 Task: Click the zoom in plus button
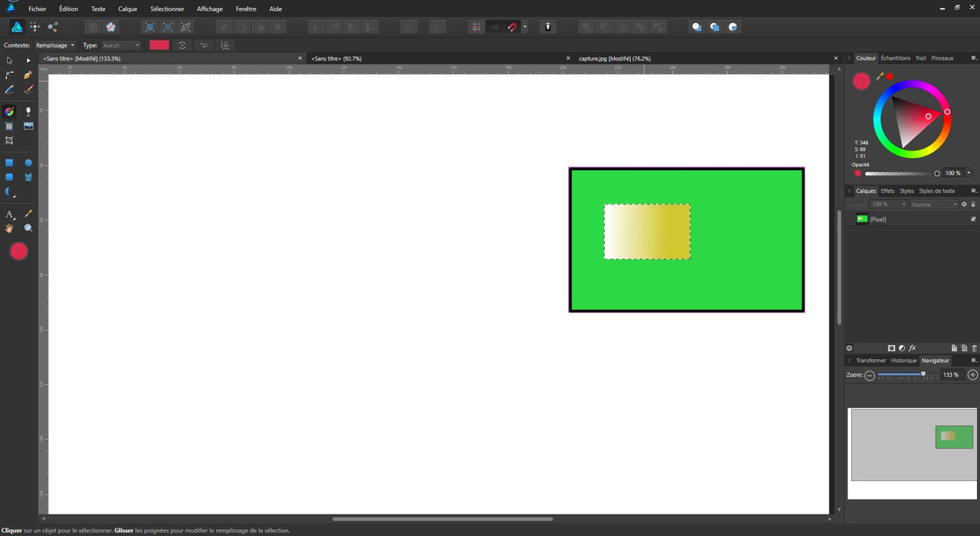pyautogui.click(x=973, y=375)
